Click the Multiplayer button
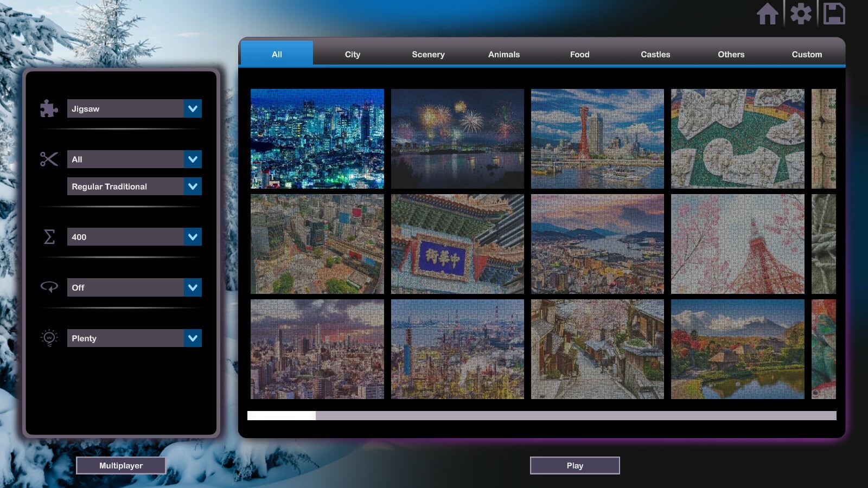The image size is (868, 488). pyautogui.click(x=122, y=465)
